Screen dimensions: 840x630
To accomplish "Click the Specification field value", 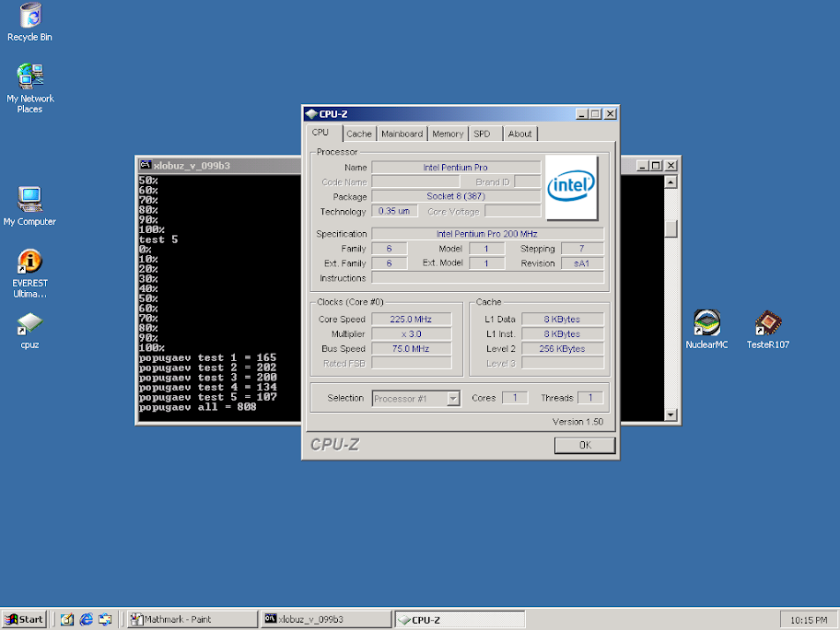I will [487, 234].
